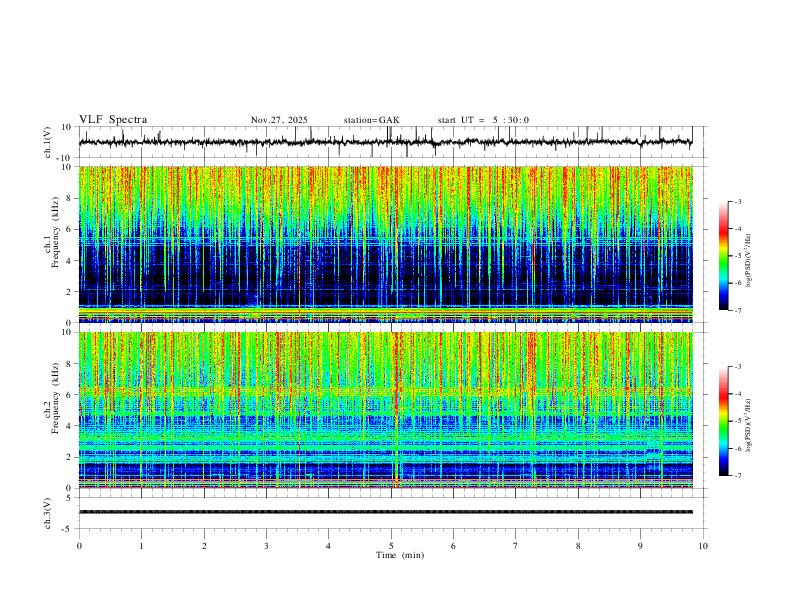Click the time axis tick label '0'
This screenshot has height=612, width=792.
click(79, 546)
